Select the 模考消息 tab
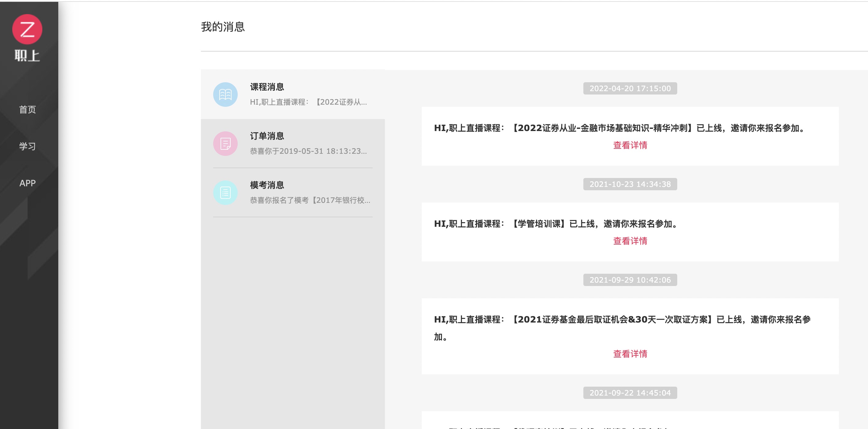This screenshot has width=868, height=429. 293,193
